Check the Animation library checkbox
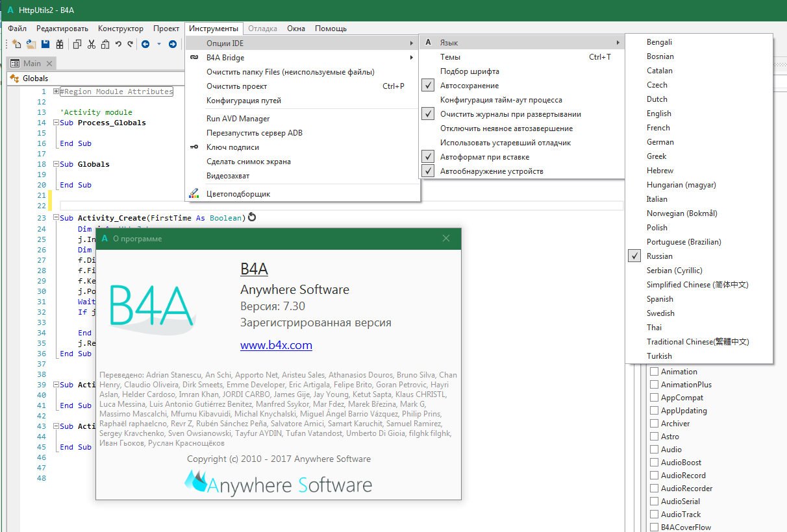Image resolution: width=787 pixels, height=532 pixels. pyautogui.click(x=655, y=372)
